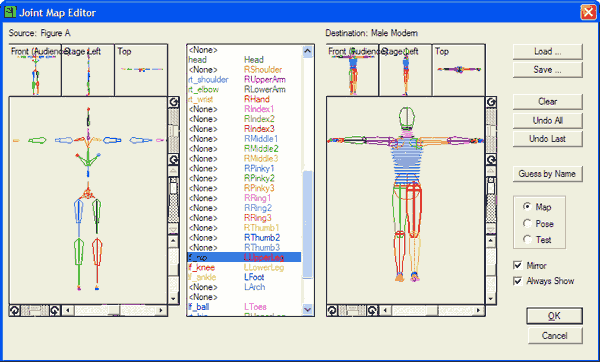600x362 pixels.
Task: Click the rotation slider under the source view
Action: coord(35,310)
